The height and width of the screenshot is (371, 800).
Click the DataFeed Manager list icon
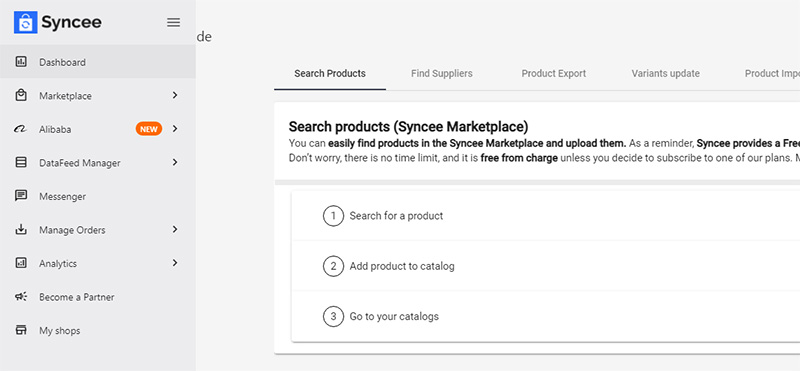(x=21, y=163)
